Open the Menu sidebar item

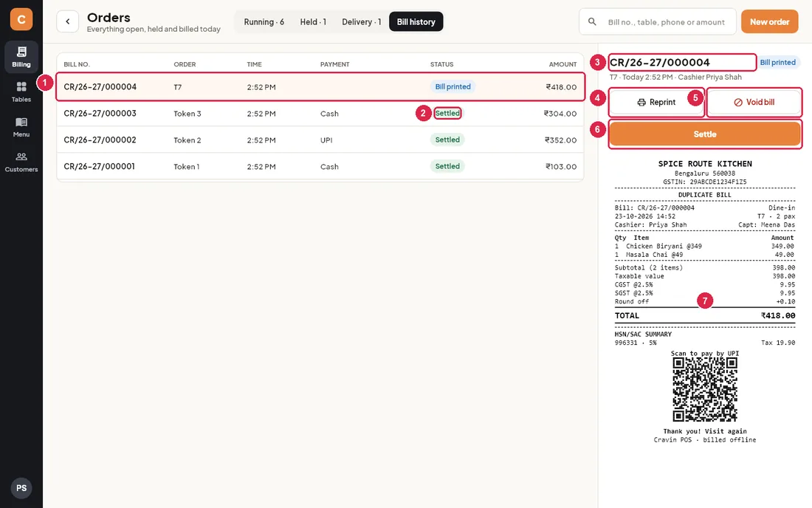click(21, 127)
